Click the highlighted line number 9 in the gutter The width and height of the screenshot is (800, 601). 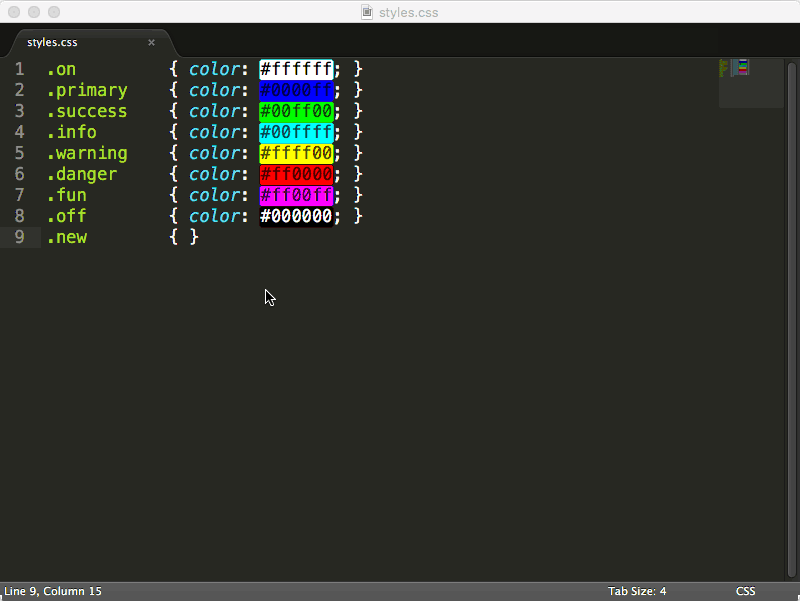[x=21, y=236]
